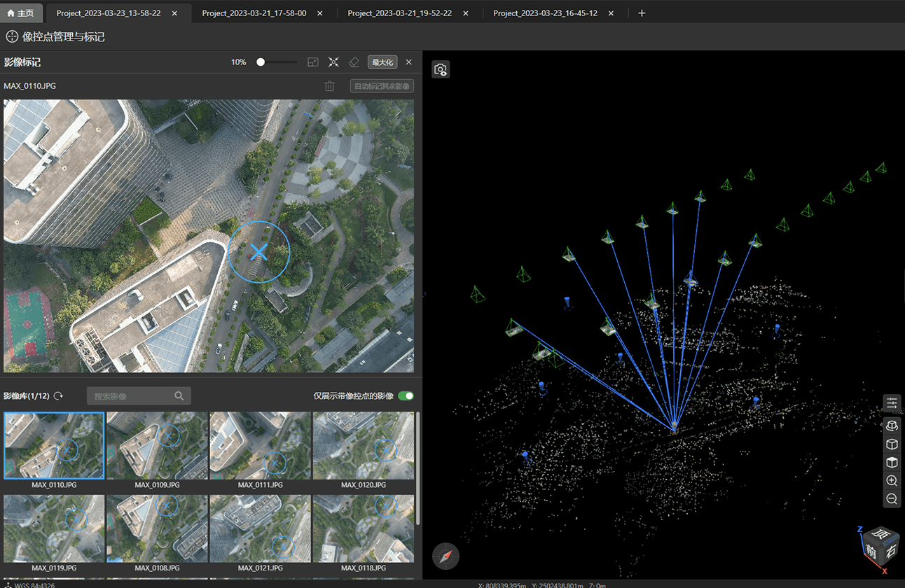Refresh the image library list
Viewport: 905px width, 588px height.
[59, 396]
